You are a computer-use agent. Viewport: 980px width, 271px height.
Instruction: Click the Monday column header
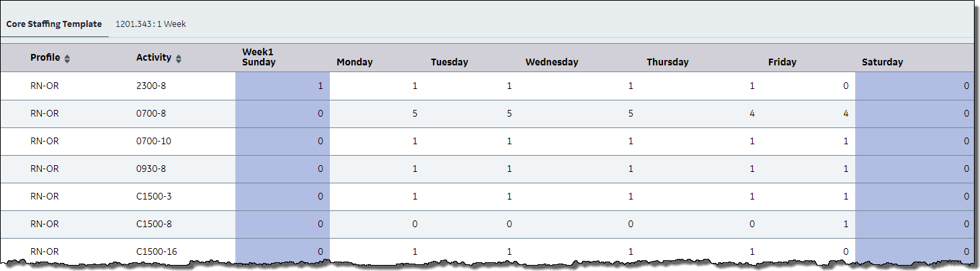tap(355, 62)
